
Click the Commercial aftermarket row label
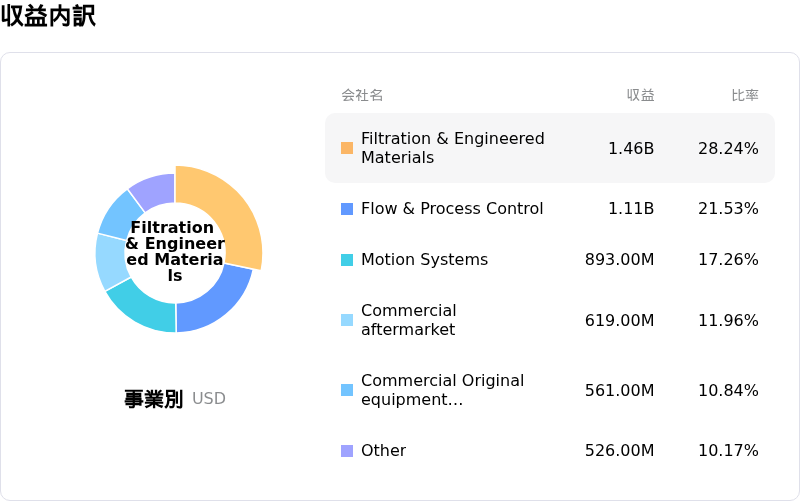pyautogui.click(x=408, y=320)
